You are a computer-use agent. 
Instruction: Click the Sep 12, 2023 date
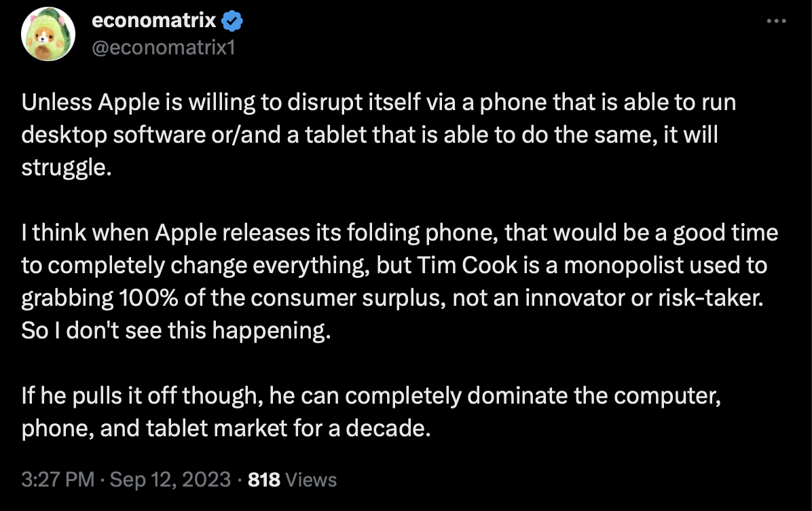pos(170,479)
